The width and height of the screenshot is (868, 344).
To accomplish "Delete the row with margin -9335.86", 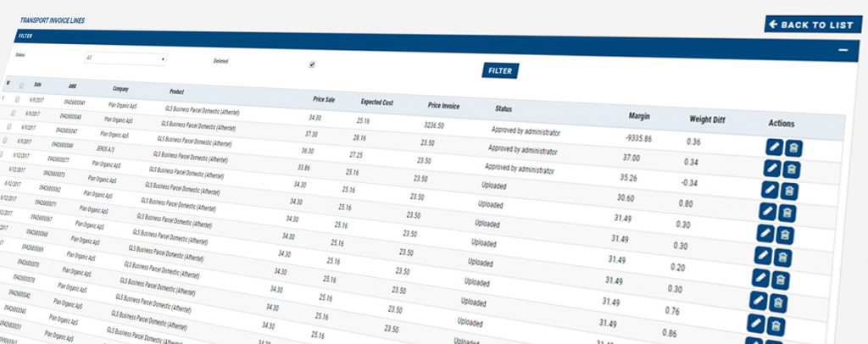I will click(793, 148).
